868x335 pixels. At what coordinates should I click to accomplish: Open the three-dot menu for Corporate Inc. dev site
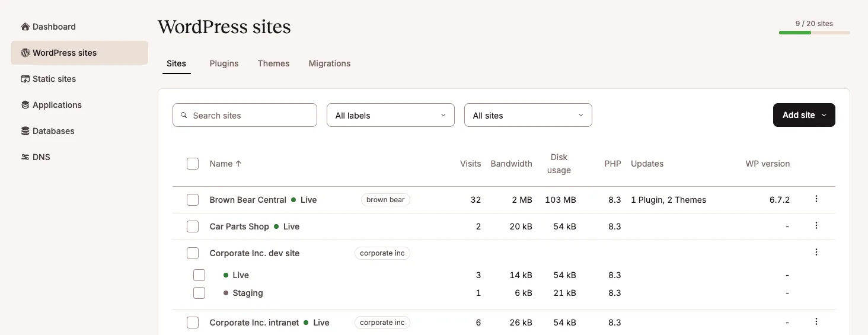(x=816, y=253)
